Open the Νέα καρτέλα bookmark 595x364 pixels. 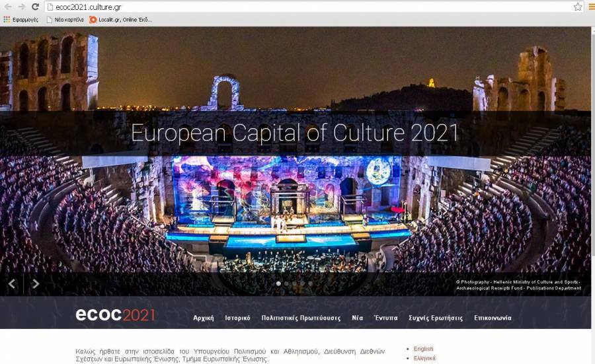point(65,20)
